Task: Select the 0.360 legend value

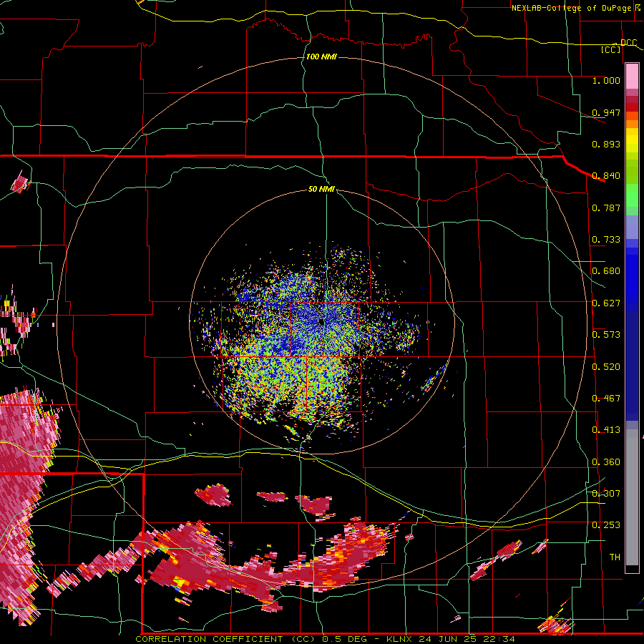Action: coord(606,462)
